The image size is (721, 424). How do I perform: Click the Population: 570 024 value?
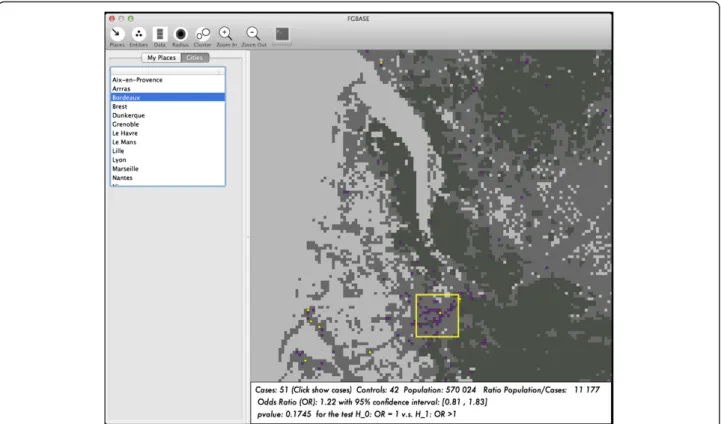[x=440, y=390]
